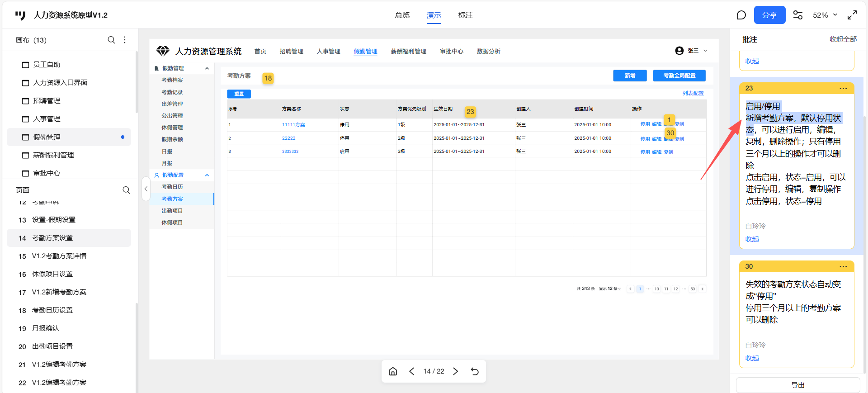The height and width of the screenshot is (393, 868).
Task: Go to home page in bottom navigator
Action: [x=393, y=371]
